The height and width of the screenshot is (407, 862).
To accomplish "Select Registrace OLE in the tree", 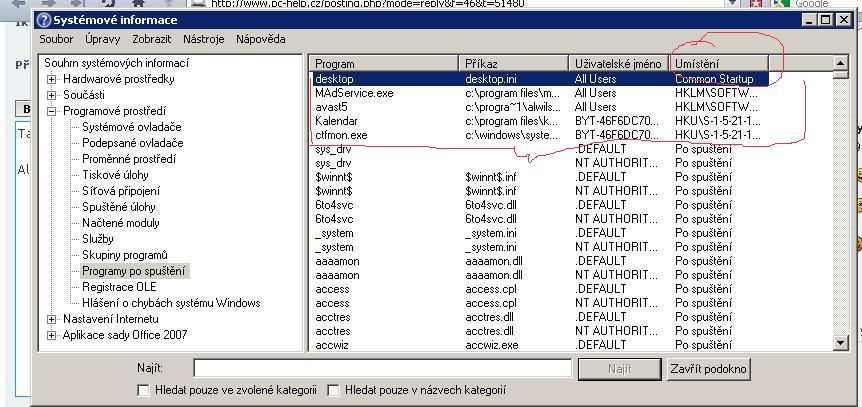I will click(119, 287).
